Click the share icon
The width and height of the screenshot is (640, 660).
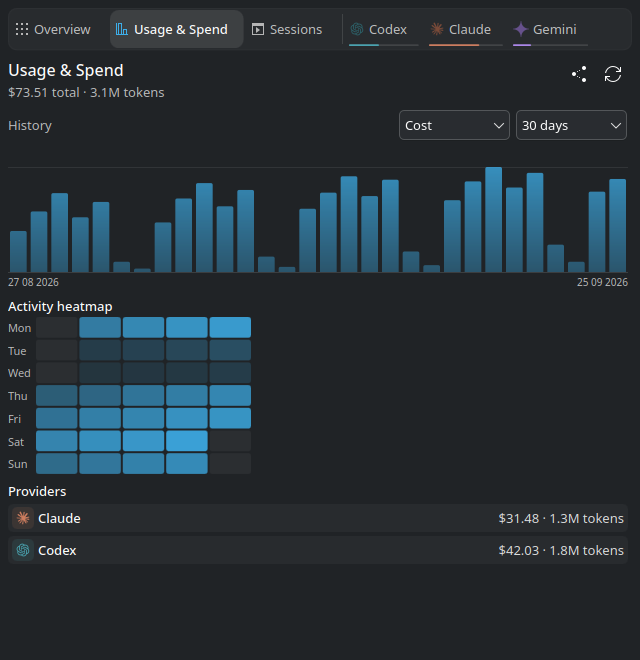tap(579, 75)
